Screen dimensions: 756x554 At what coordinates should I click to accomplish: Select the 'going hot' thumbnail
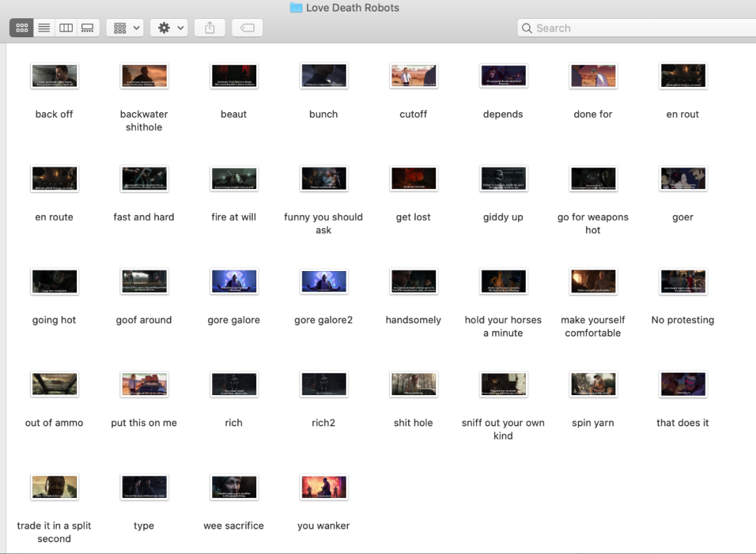(x=55, y=282)
